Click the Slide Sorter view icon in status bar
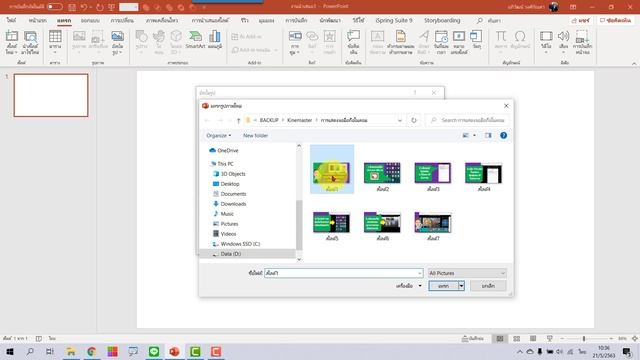 coord(516,338)
